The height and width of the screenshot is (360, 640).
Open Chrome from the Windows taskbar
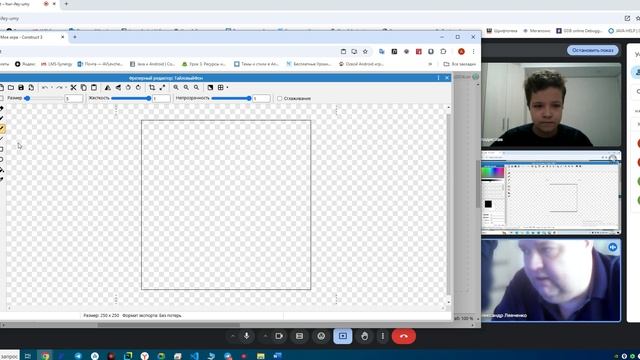45,356
